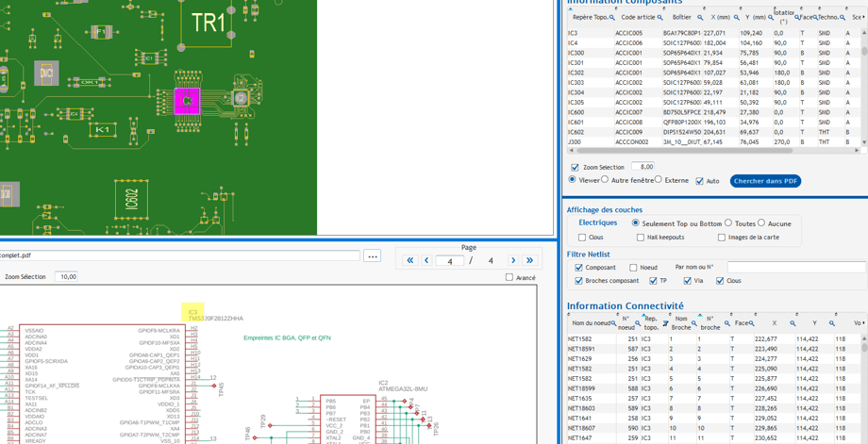
Task: Sort by Repère Topo. column header
Action: click(x=590, y=18)
